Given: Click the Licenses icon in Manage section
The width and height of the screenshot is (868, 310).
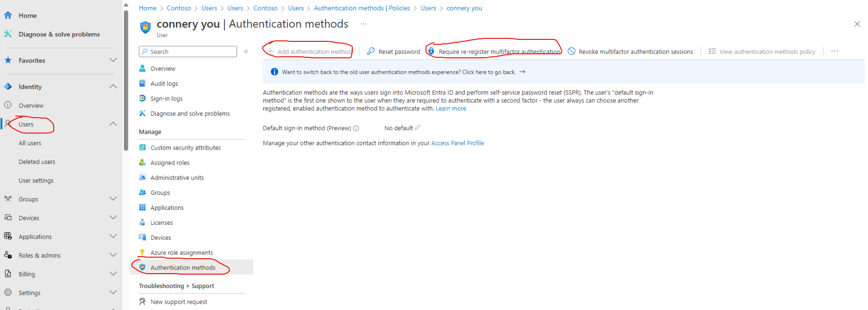Looking at the screenshot, I should pos(142,222).
